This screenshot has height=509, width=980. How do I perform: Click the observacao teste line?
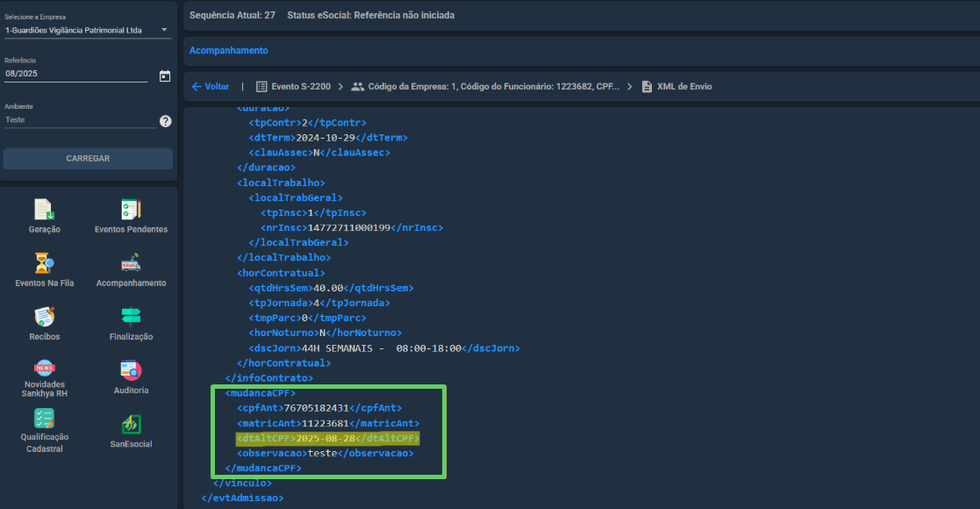(x=325, y=454)
